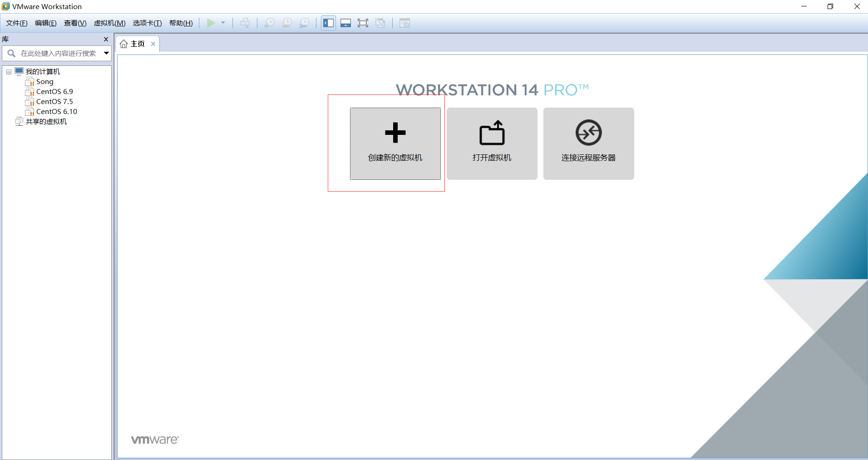The image size is (868, 460).
Task: Select 我的计算机 in the library tree
Action: coord(43,72)
